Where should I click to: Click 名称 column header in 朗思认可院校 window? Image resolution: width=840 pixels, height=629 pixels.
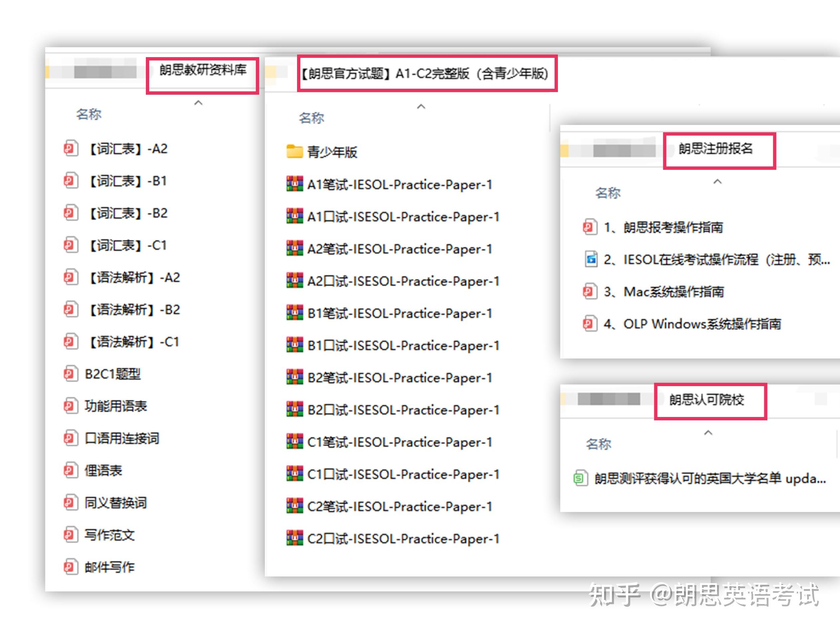coord(598,444)
